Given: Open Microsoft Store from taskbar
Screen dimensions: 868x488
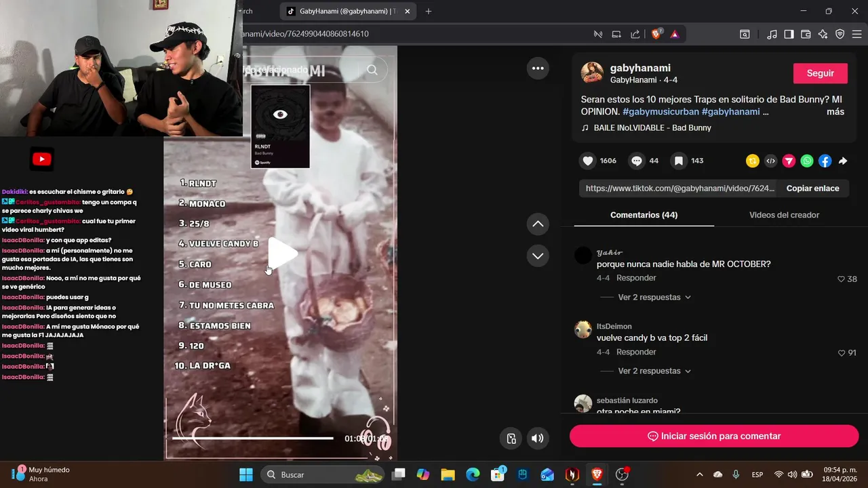Looking at the screenshot, I should (497, 474).
